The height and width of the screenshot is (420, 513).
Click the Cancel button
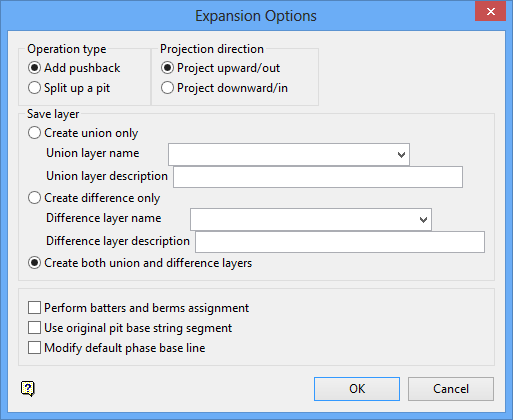pyautogui.click(x=451, y=389)
